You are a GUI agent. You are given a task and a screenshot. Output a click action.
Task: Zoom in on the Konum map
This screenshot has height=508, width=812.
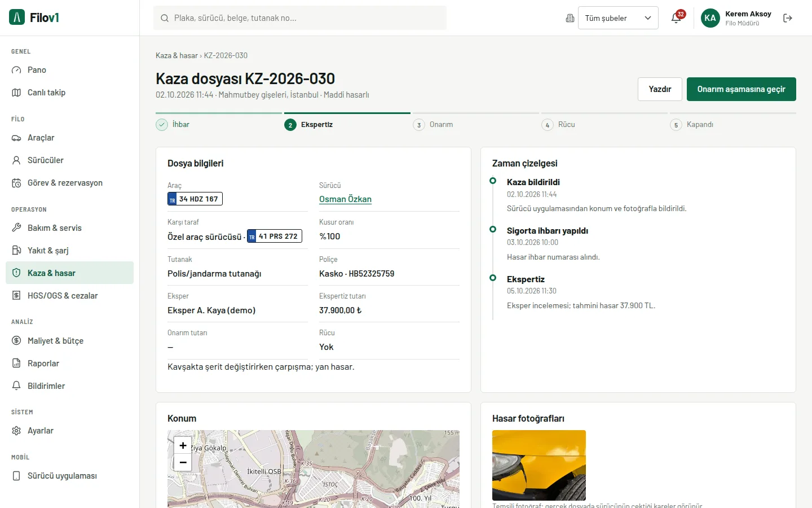[x=183, y=445]
